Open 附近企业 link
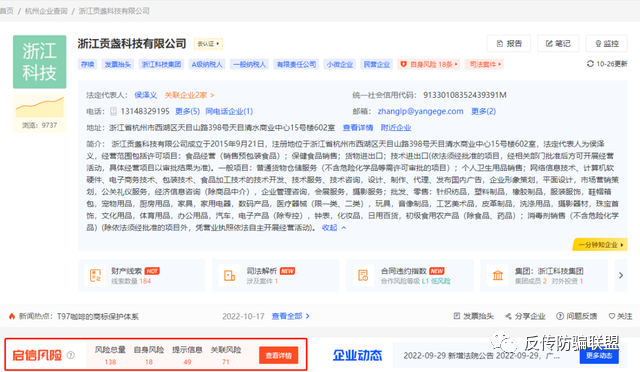 (396, 127)
